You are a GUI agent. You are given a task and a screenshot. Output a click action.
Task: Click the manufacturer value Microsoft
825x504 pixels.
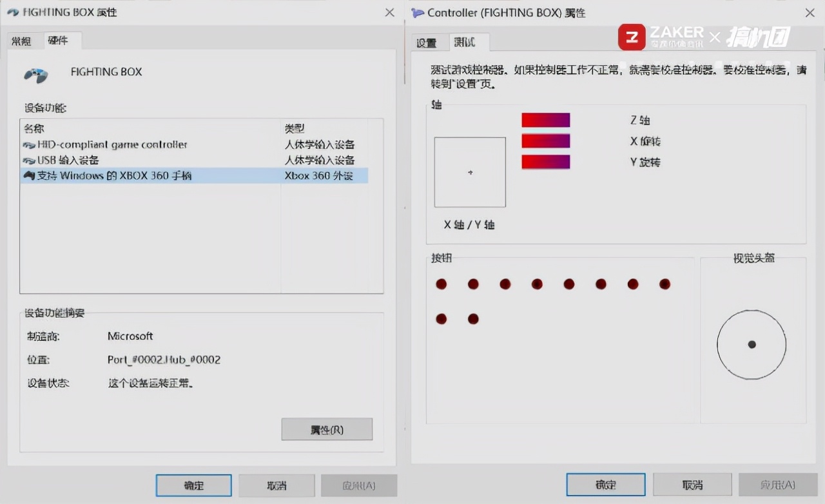(x=130, y=336)
